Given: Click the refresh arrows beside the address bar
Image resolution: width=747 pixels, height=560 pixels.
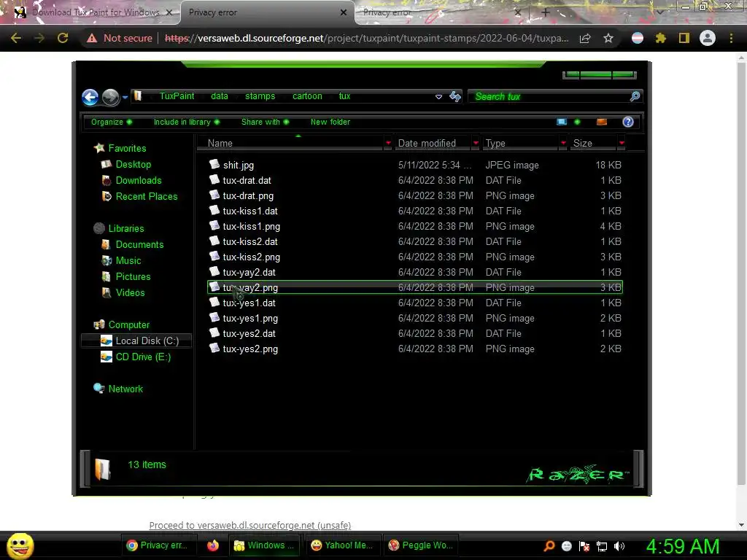Looking at the screenshot, I should (455, 97).
